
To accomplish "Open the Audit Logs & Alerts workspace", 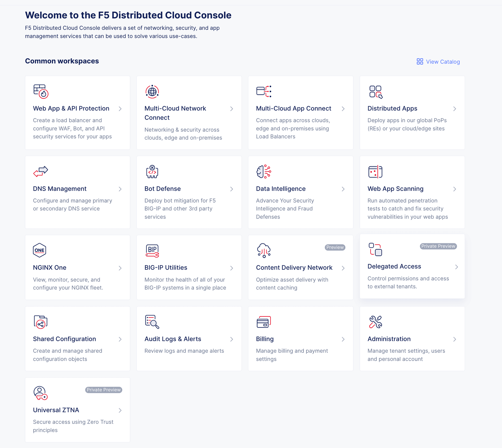I will tap(172, 339).
